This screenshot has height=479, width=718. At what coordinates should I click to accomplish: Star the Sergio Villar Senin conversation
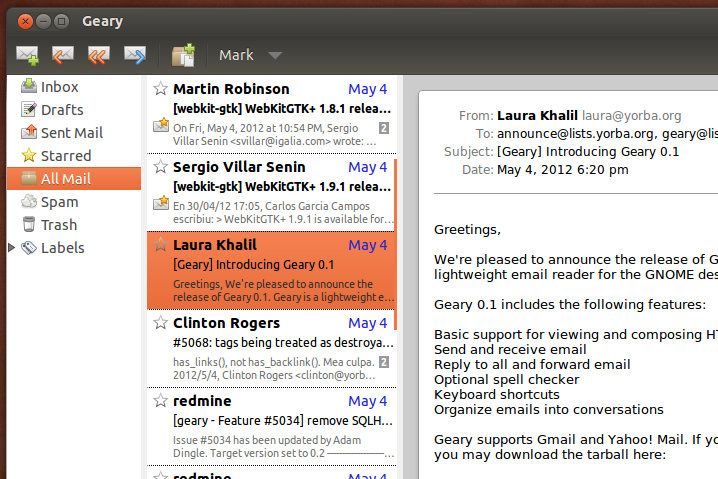tap(160, 166)
